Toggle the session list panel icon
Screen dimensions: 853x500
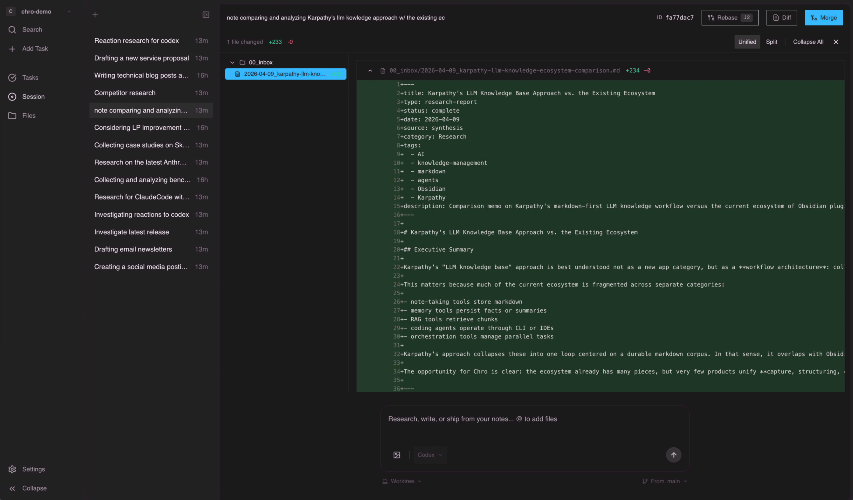206,15
